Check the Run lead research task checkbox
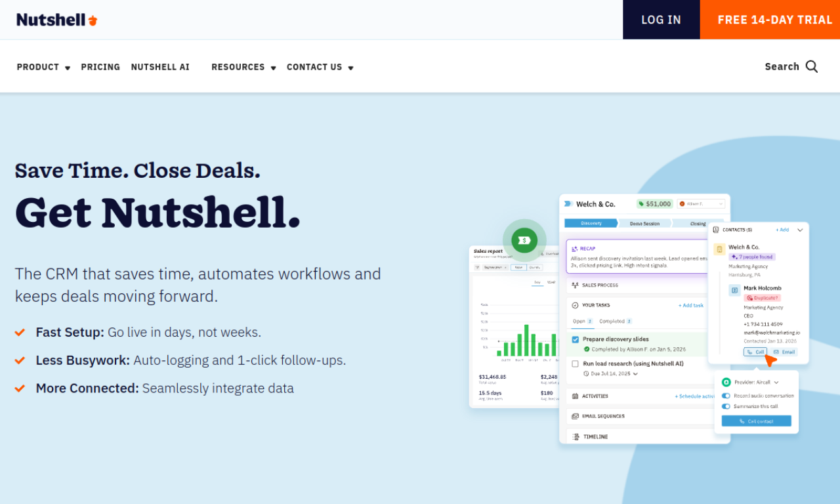This screenshot has width=840, height=504. point(576,364)
